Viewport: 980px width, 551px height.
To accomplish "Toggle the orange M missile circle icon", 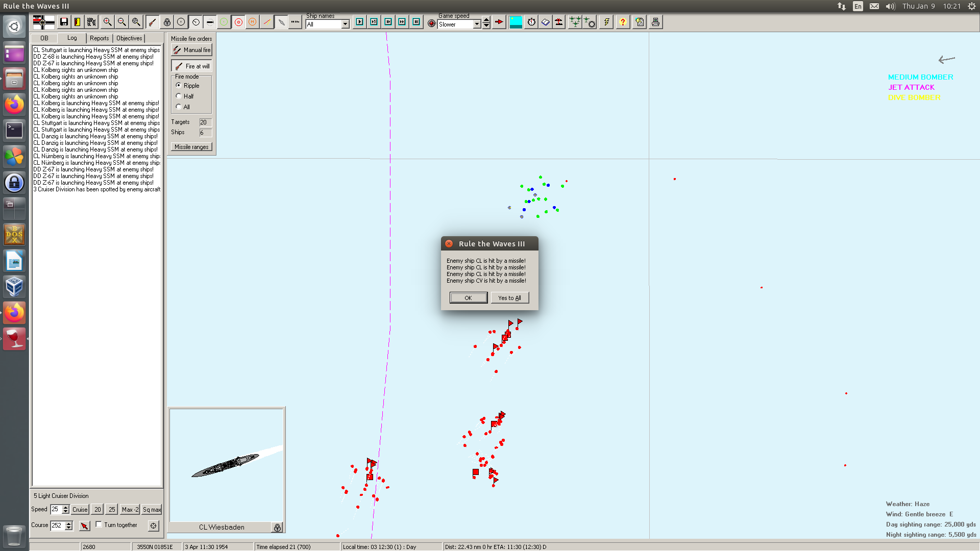I will coord(253,22).
